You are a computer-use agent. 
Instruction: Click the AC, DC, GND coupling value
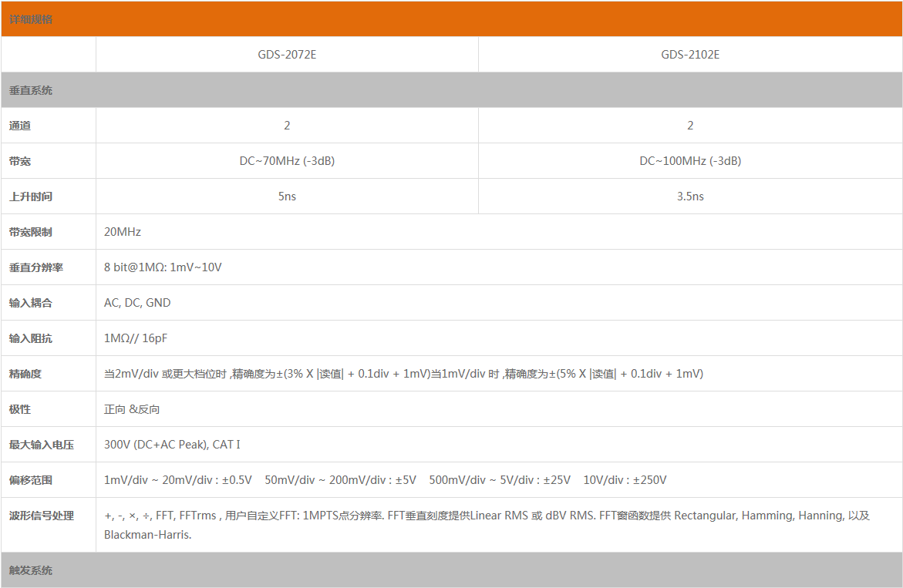click(x=137, y=303)
